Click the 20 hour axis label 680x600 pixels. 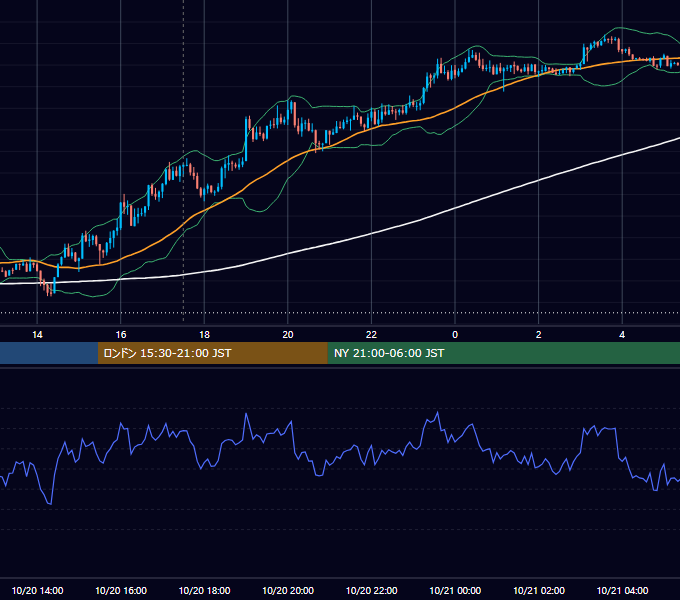[288, 335]
